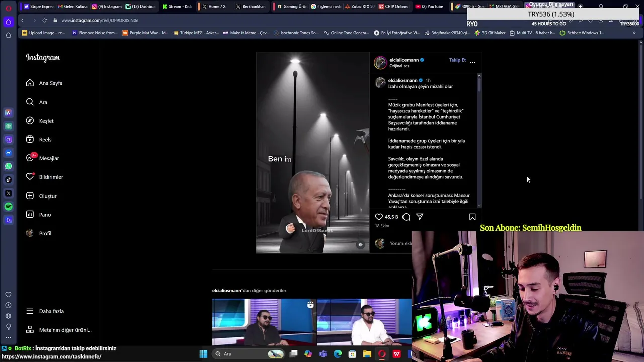Open File Explorer from taskbar
The height and width of the screenshot is (362, 644).
click(x=367, y=354)
